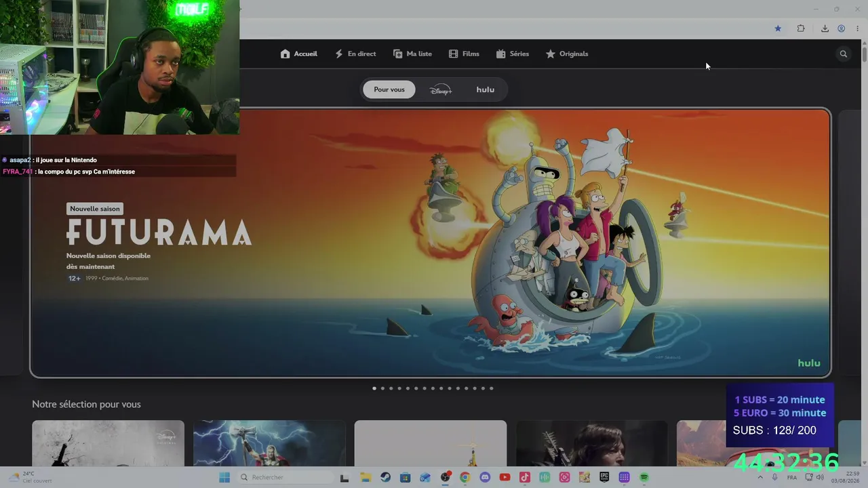Switch to the Hulu brand filter

click(486, 89)
